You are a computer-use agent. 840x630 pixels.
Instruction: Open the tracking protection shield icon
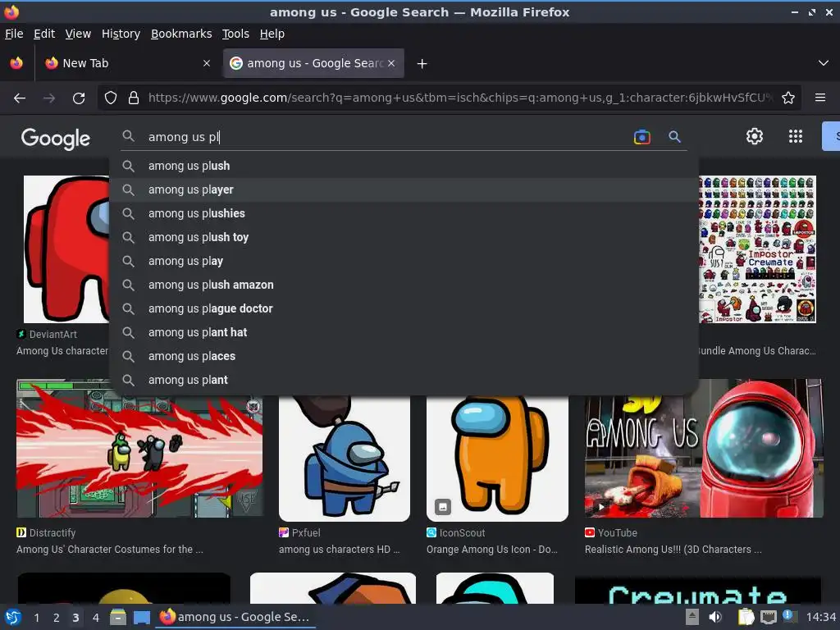(111, 98)
